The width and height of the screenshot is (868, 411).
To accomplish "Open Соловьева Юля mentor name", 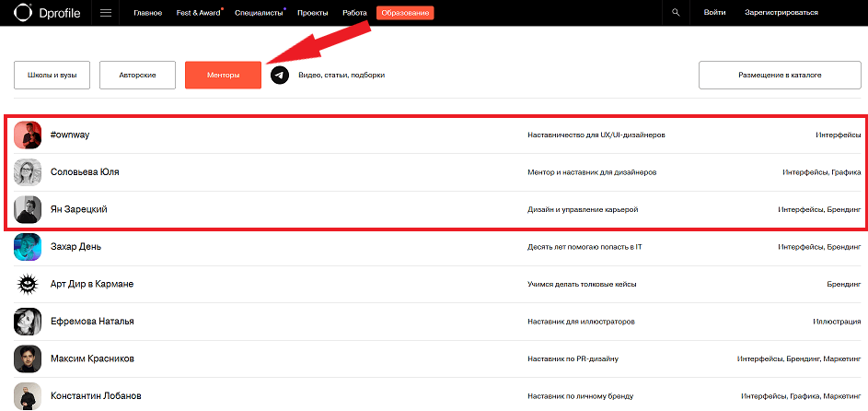I will pos(85,172).
